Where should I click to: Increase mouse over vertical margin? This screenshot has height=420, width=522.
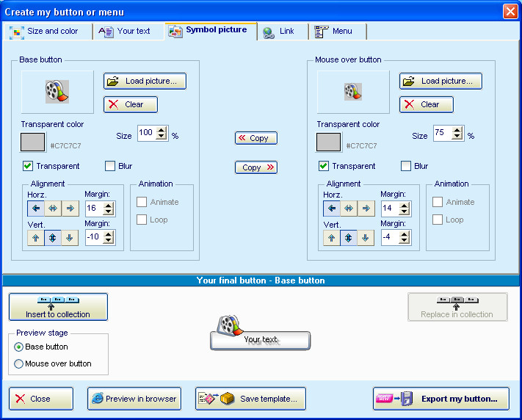tap(404, 234)
